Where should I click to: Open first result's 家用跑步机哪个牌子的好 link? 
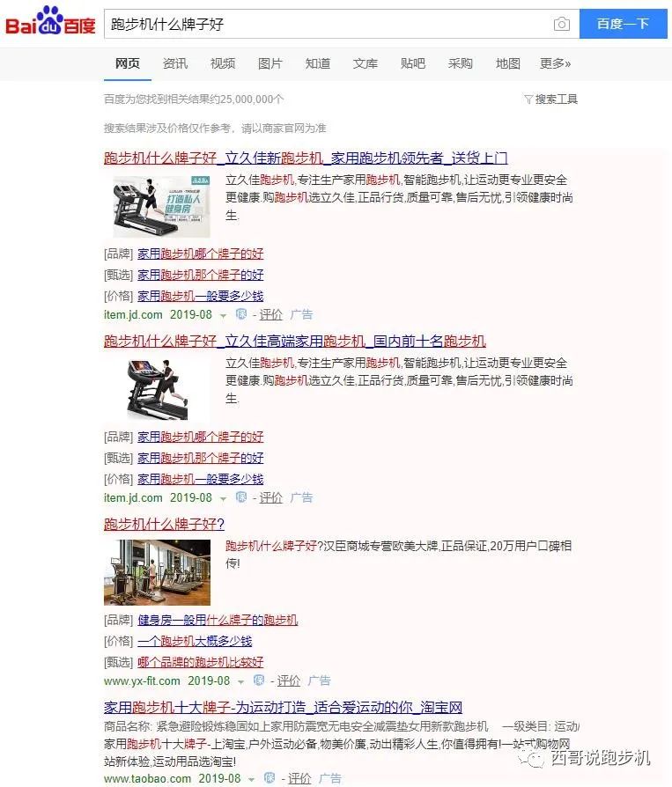[x=201, y=254]
